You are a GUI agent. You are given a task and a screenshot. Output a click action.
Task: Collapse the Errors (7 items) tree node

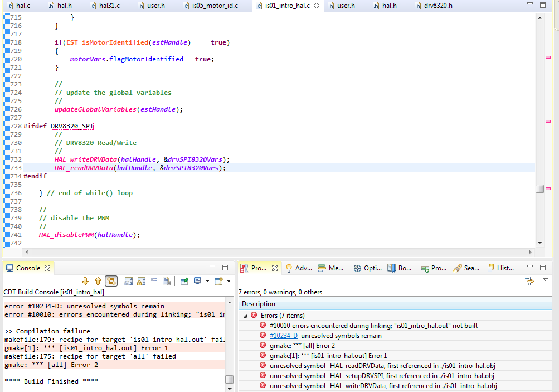245,316
